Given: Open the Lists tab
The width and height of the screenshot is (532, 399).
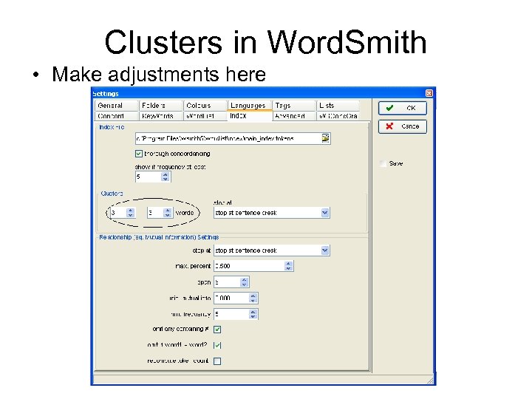Looking at the screenshot, I should [x=338, y=106].
